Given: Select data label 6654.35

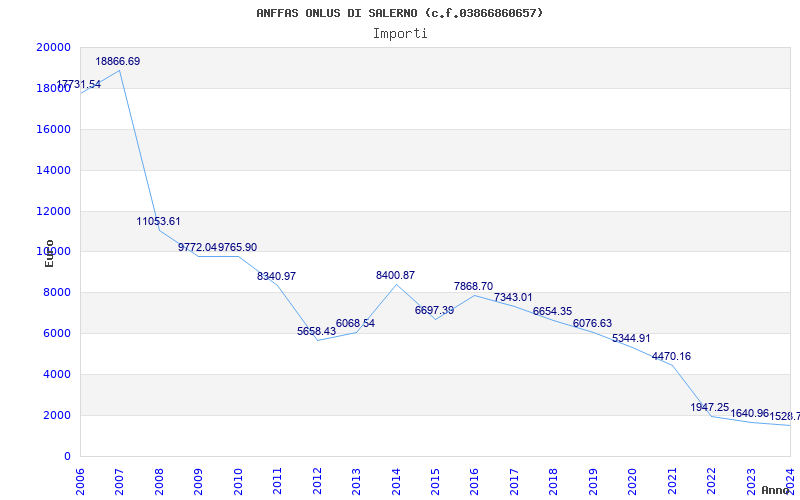Looking at the screenshot, I should coord(553,311).
